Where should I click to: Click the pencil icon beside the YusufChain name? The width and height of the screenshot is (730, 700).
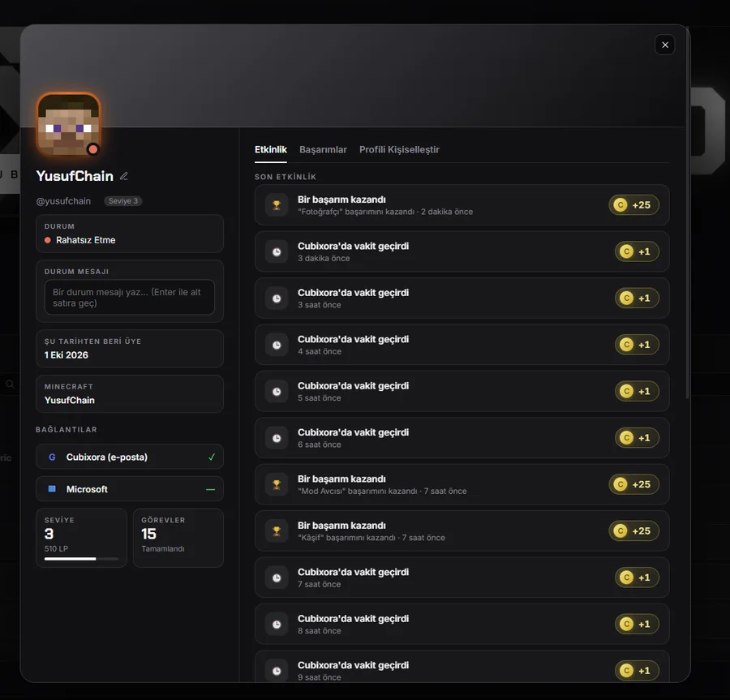tap(124, 176)
